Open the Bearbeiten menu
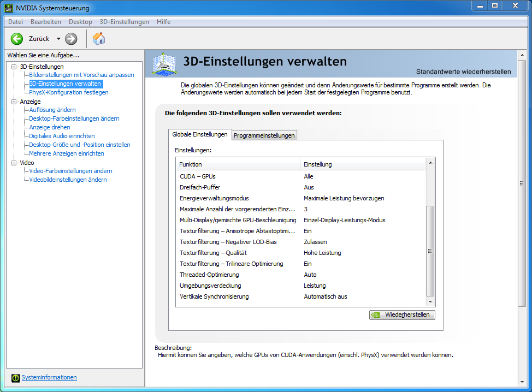This screenshot has height=392, width=532. tap(46, 22)
